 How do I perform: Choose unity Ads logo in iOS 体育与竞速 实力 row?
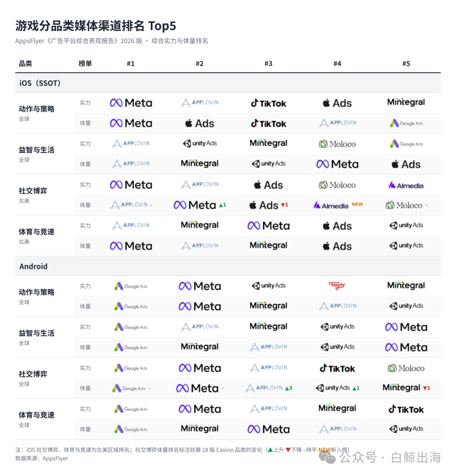tap(406, 225)
